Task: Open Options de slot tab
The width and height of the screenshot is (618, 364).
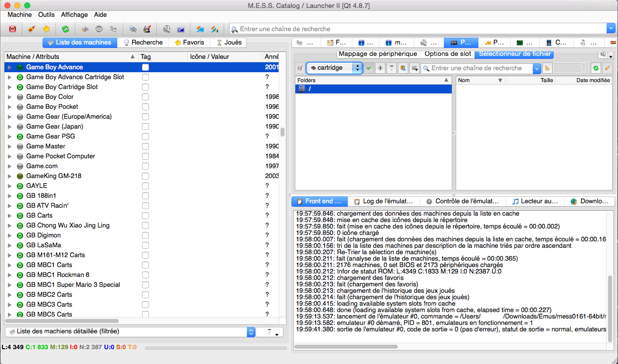Action: coord(447,54)
